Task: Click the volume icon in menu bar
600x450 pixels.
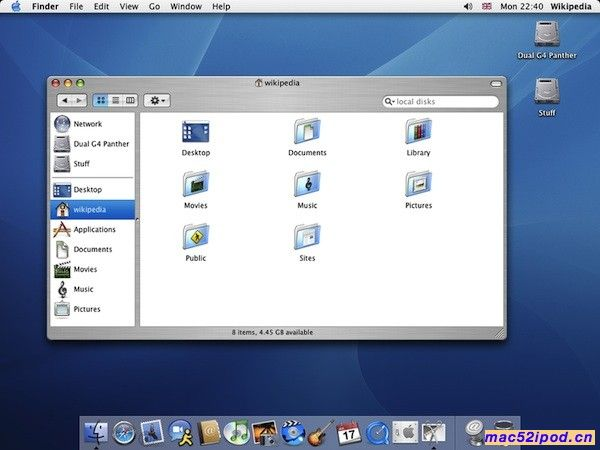Action: coord(468,7)
